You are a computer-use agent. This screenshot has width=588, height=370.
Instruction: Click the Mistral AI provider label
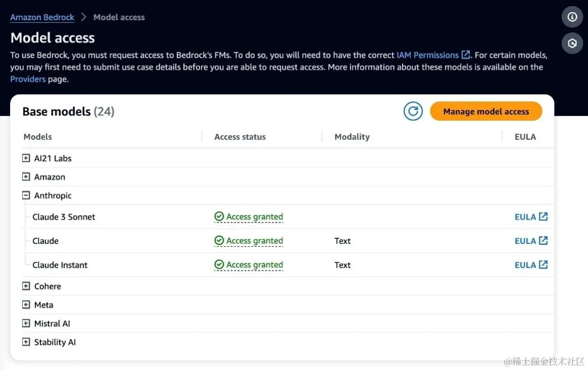52,323
